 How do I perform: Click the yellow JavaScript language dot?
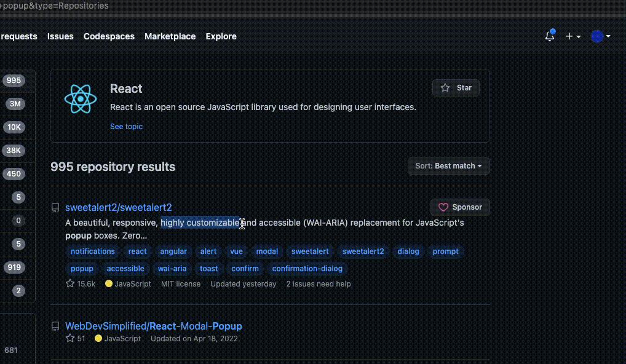(108, 283)
